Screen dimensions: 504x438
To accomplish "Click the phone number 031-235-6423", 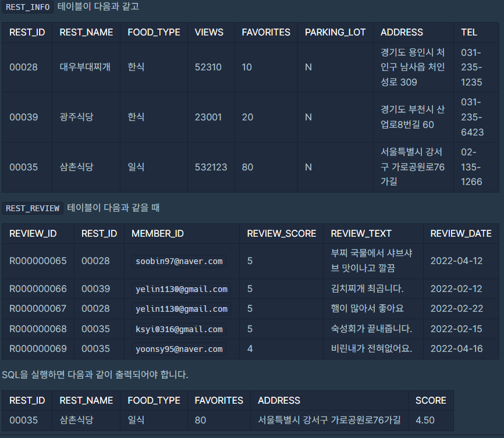I will [472, 117].
